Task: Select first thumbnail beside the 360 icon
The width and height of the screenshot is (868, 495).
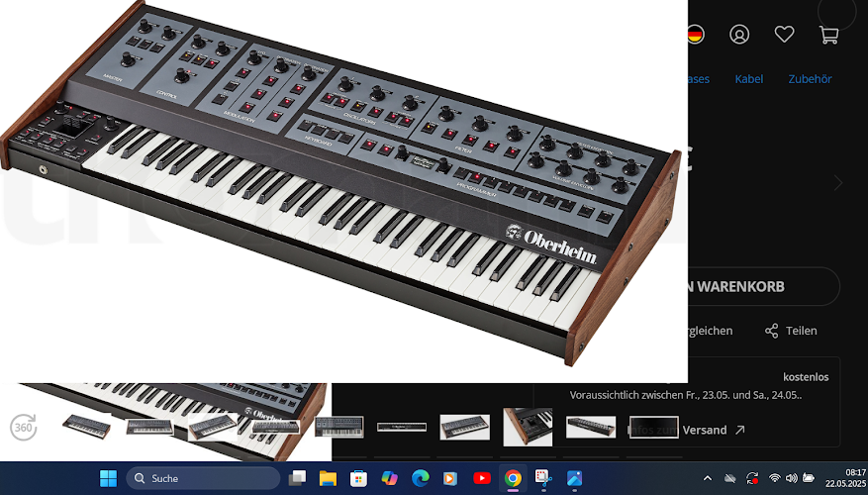Action: [86, 427]
